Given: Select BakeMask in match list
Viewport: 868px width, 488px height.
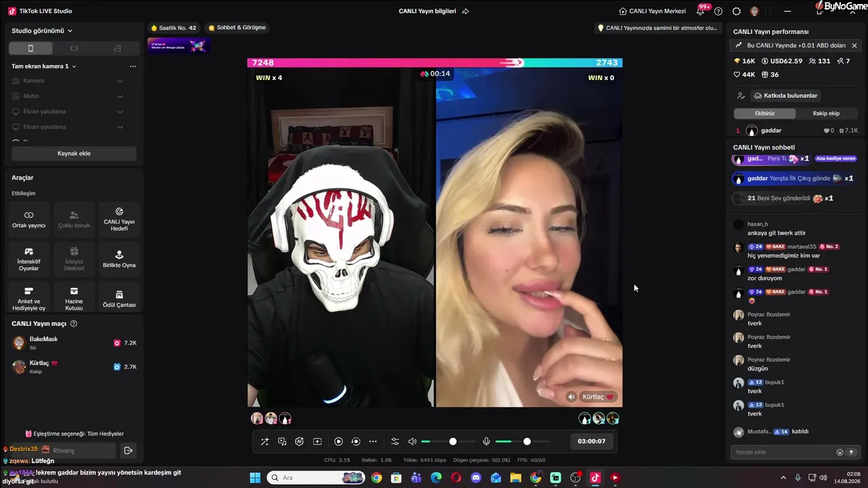Looking at the screenshot, I should click(74, 343).
